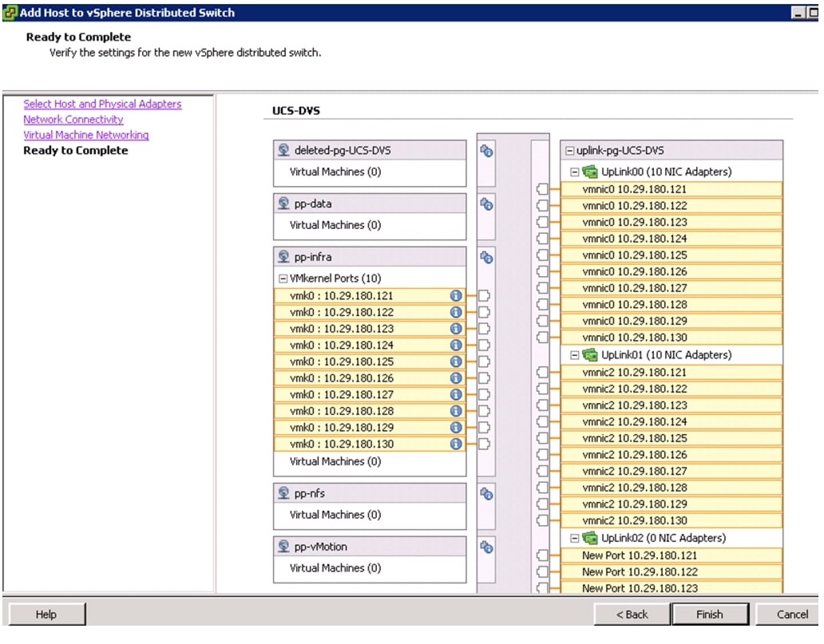Select New Port 10.29.180.121 row
Image resolution: width=824 pixels, height=644 pixels.
[671, 555]
